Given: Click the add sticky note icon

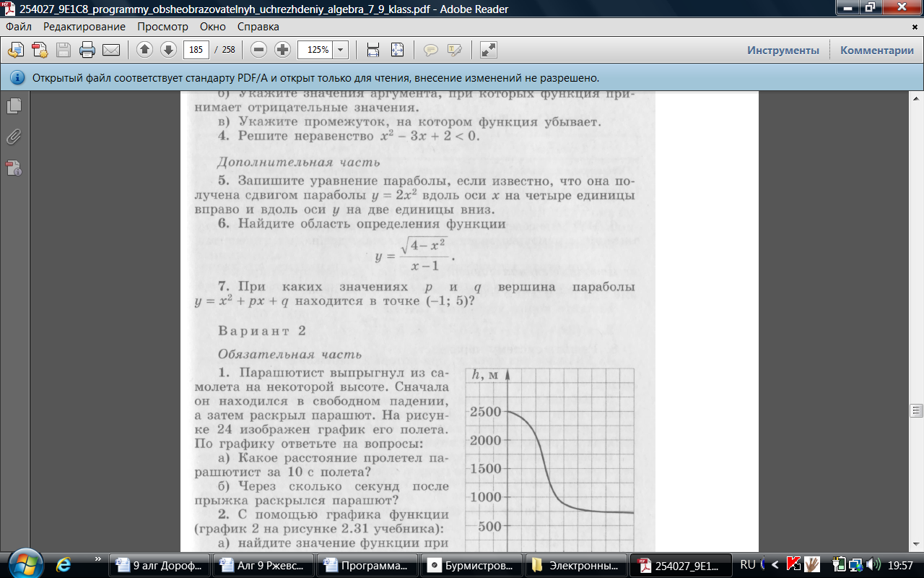Looking at the screenshot, I should [431, 50].
